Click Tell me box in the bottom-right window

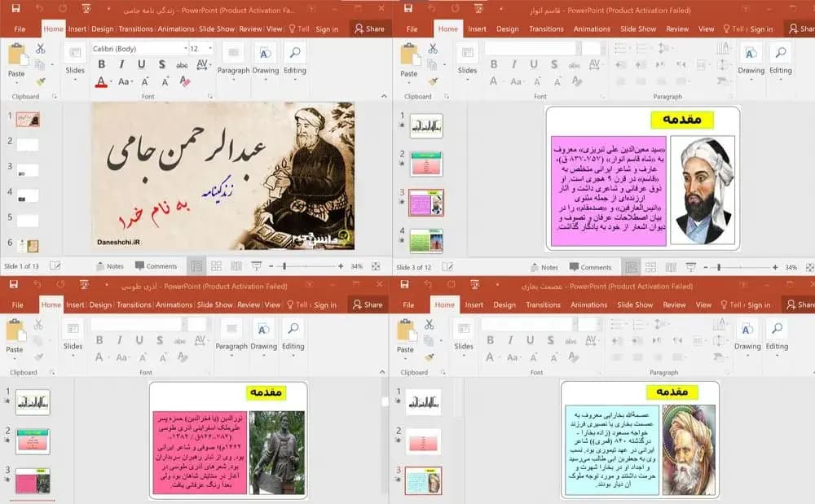pos(731,305)
